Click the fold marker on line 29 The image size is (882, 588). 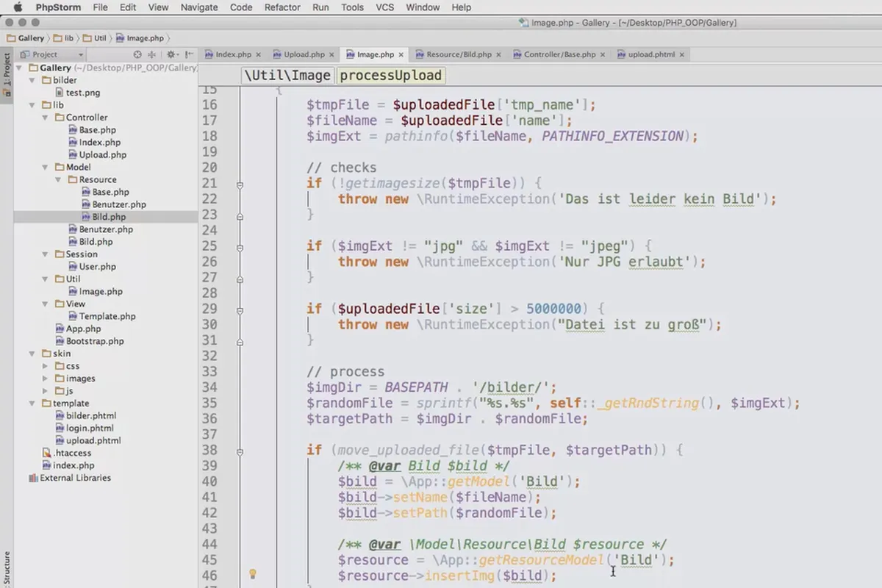pos(240,310)
